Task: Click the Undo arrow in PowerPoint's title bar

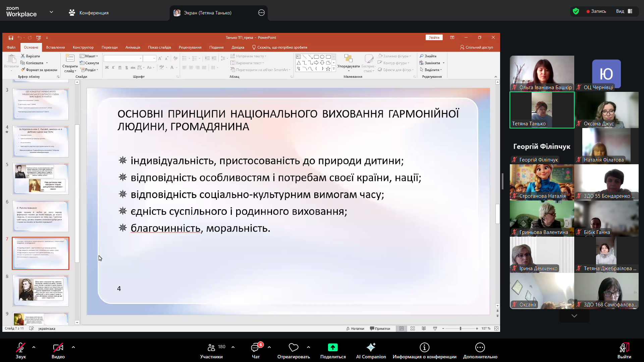Action: pos(19,38)
